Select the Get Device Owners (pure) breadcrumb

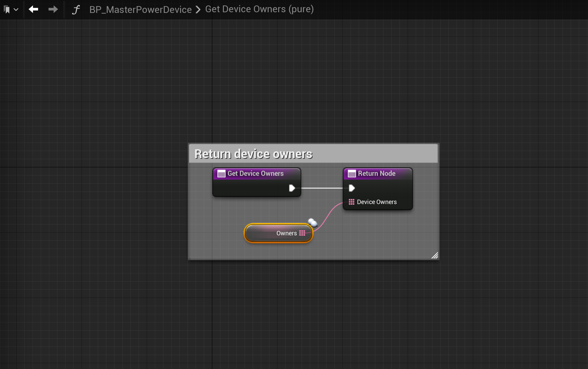tap(259, 9)
